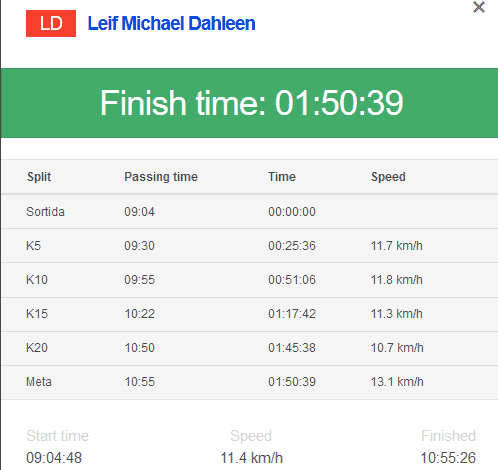The image size is (498, 470).
Task: Select the K10 split row
Action: point(249,280)
